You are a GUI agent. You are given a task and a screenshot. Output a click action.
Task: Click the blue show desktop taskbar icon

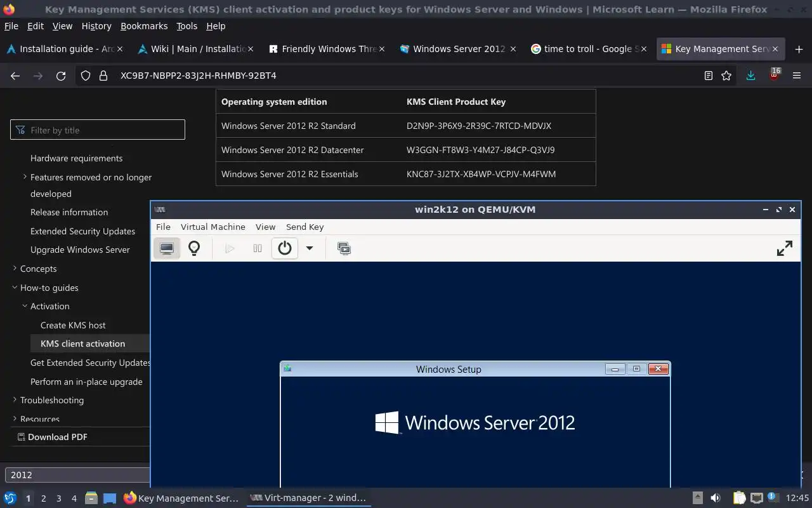tap(109, 498)
